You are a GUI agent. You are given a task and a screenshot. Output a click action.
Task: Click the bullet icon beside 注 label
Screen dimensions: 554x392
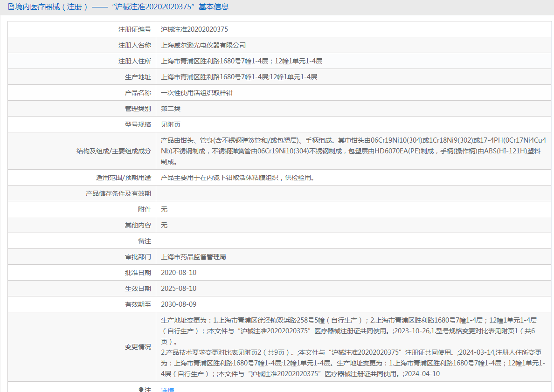[x=141, y=389]
